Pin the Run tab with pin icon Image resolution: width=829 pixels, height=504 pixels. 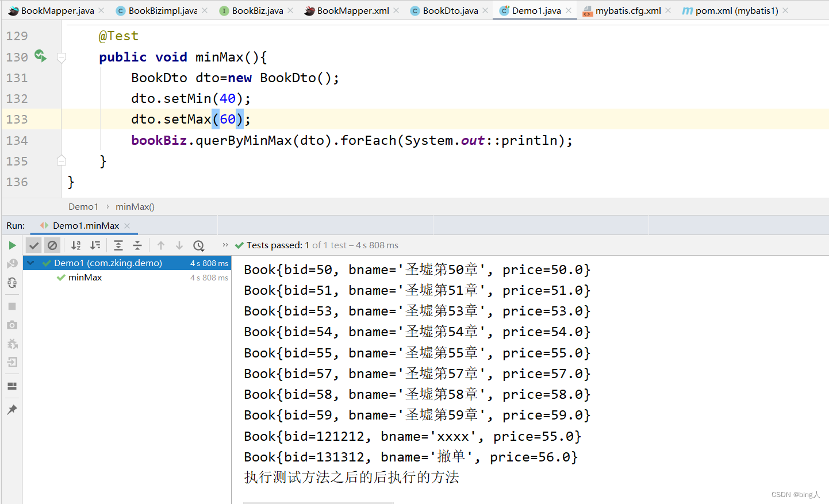pyautogui.click(x=12, y=410)
